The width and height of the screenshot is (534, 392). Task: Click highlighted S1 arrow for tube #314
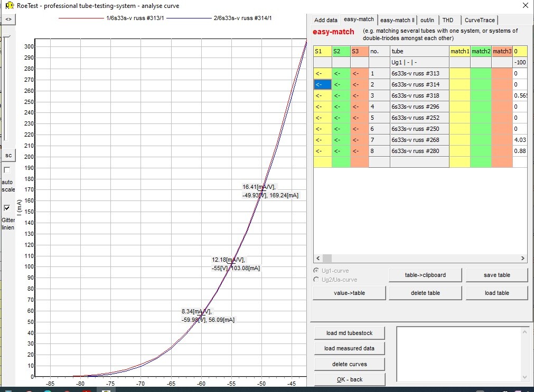tap(323, 84)
